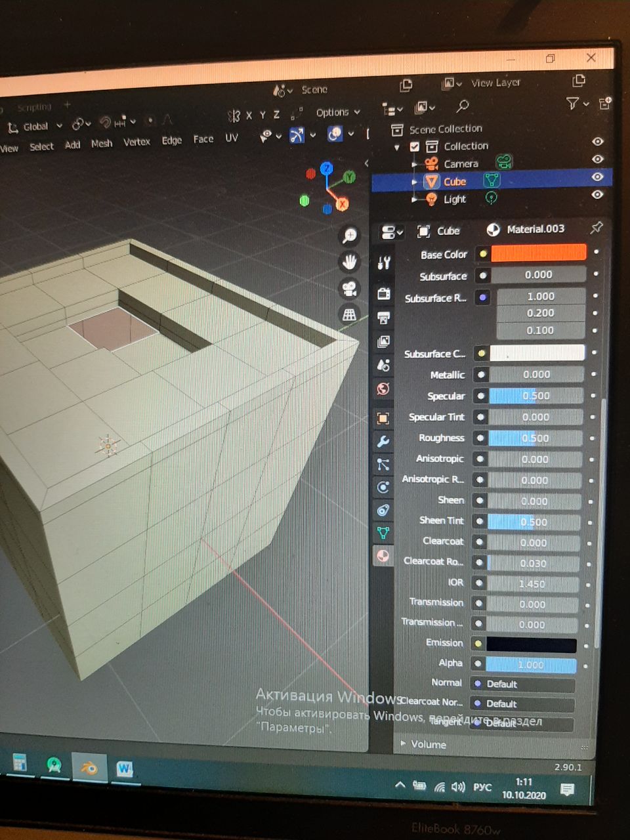This screenshot has width=630, height=840.
Task: Open the Material properties tab
Action: (383, 556)
